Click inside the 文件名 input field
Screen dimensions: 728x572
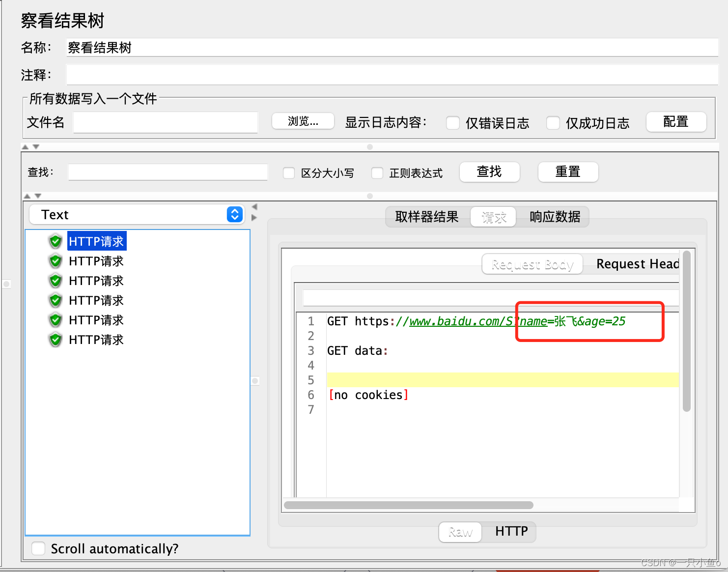pyautogui.click(x=165, y=122)
